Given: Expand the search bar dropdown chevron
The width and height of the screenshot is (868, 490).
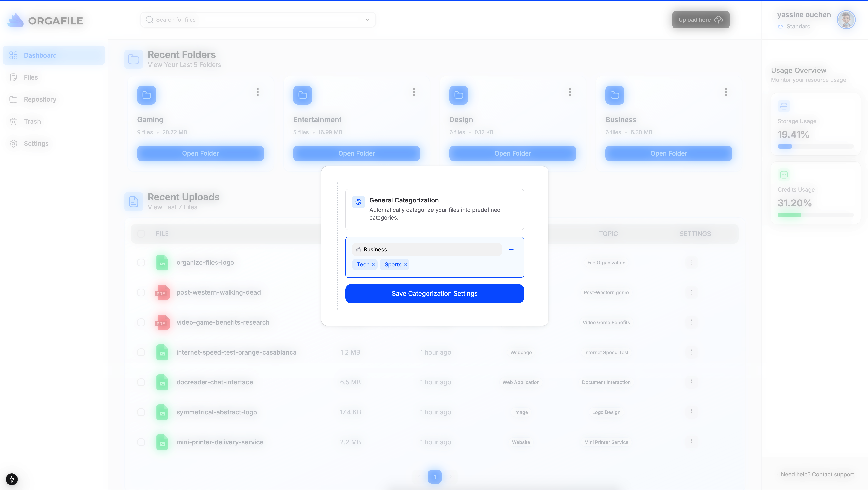Looking at the screenshot, I should [367, 20].
